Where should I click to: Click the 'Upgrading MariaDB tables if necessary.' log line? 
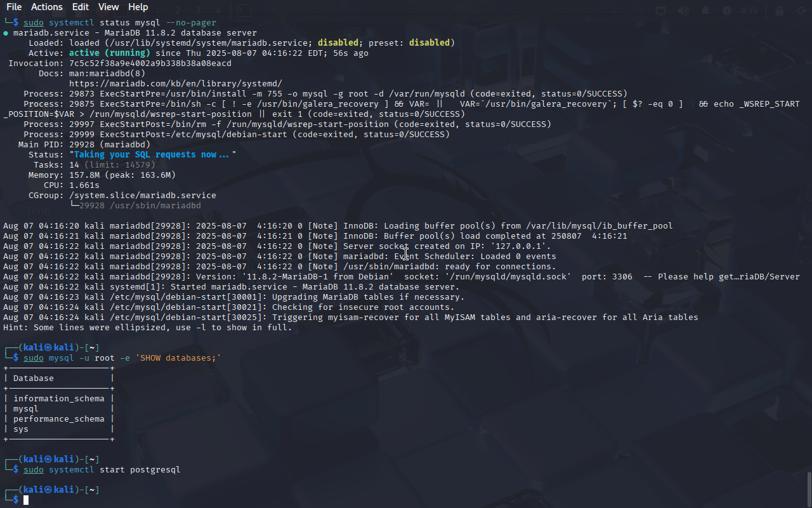(x=234, y=297)
